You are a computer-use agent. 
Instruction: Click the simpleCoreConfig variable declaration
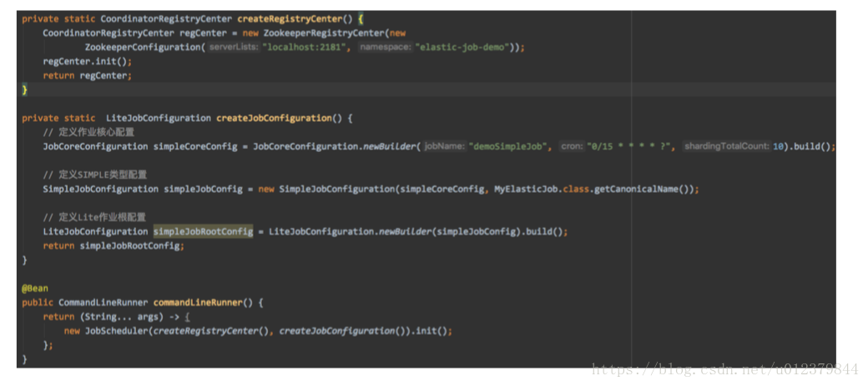pos(195,147)
